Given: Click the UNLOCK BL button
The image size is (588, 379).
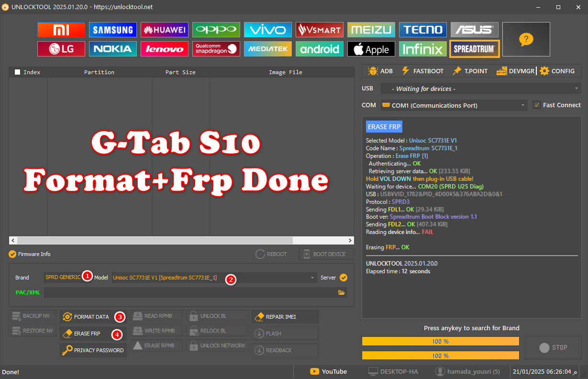Looking at the screenshot, I should pyautogui.click(x=217, y=316).
